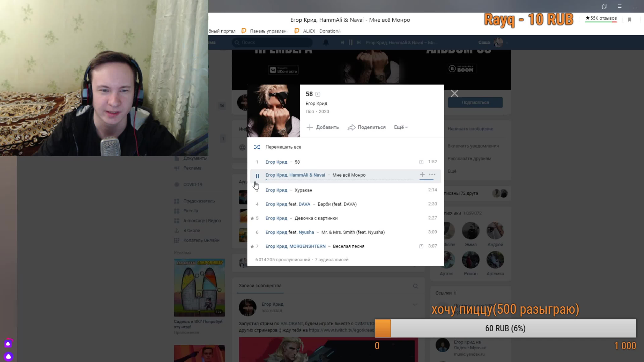Image resolution: width=644 pixels, height=362 pixels.
Task: Click purple Alice assistant icon at bottom left
Action: (8, 356)
